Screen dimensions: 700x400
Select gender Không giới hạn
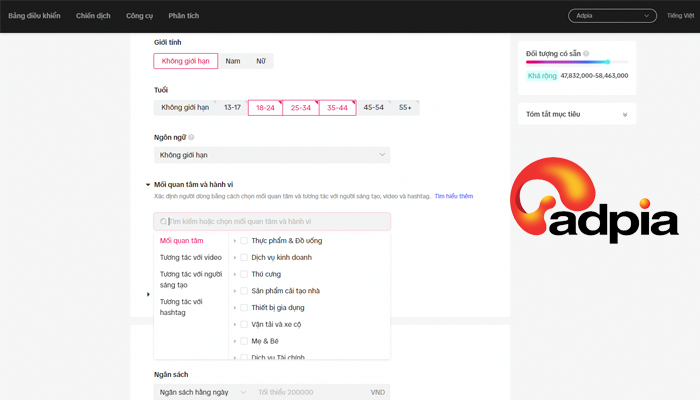185,61
